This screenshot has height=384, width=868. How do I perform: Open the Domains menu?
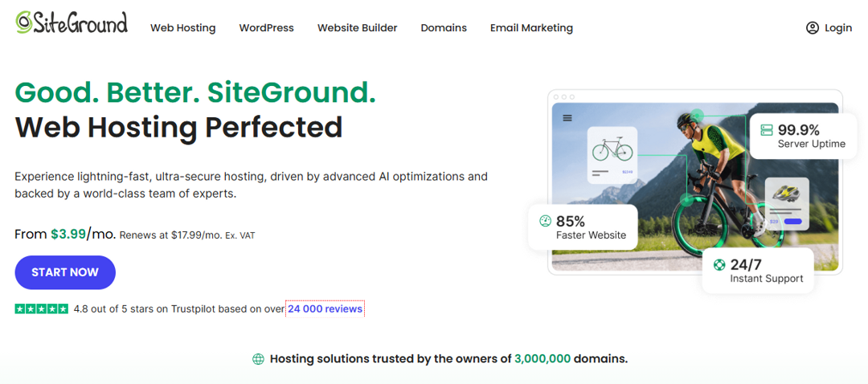pos(444,28)
